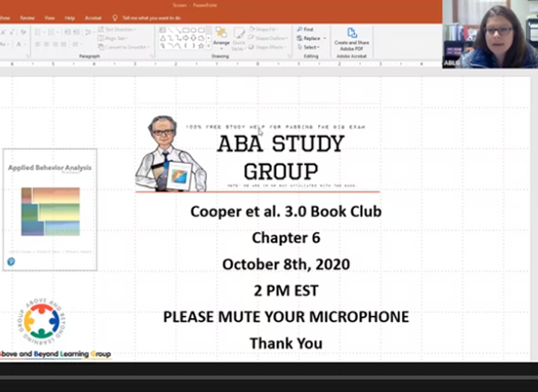Click the '2 PM EST' text
Screen dimensions: 538x392
click(x=286, y=290)
